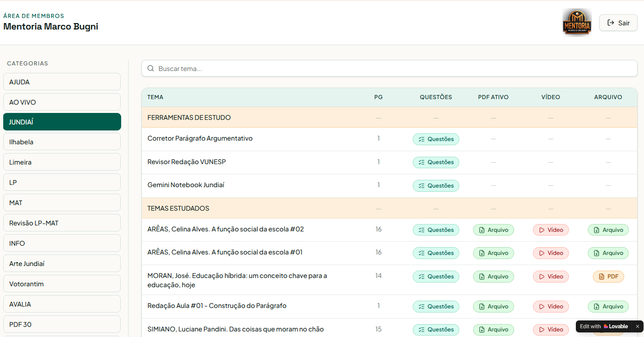Open Questões for MORAN Educação híbrida
This screenshot has height=337, width=644.
point(436,277)
